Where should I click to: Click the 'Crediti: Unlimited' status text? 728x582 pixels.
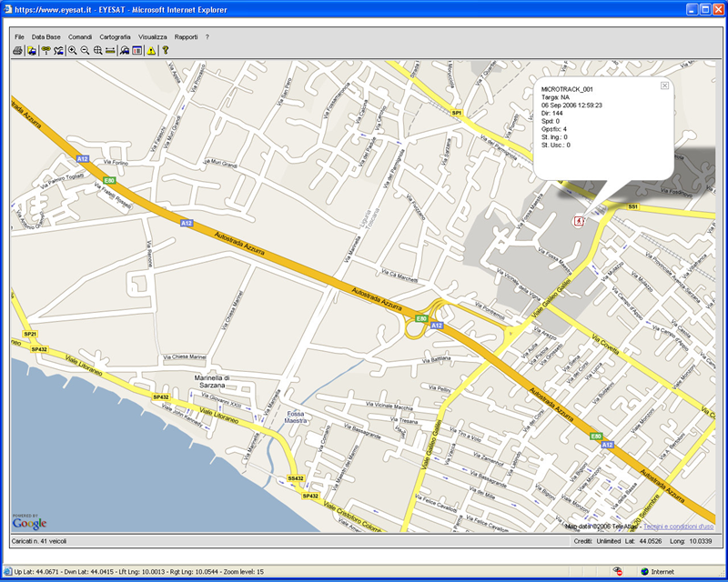tap(598, 541)
